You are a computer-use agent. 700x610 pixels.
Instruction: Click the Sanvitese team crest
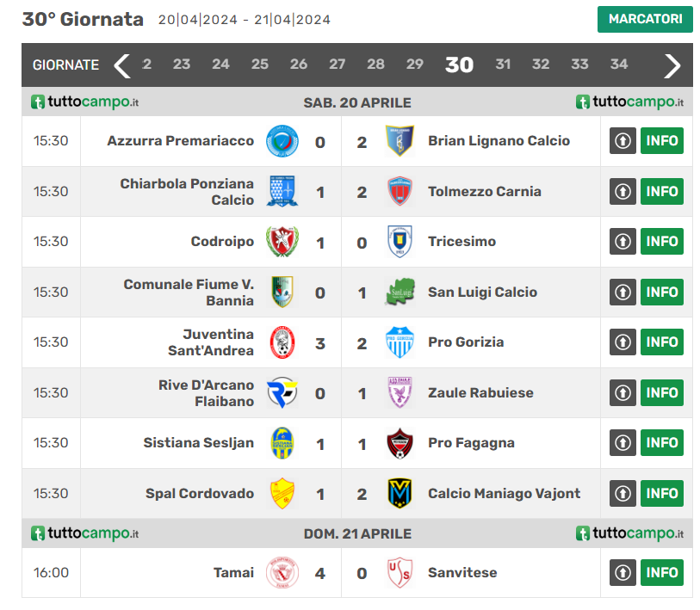click(x=400, y=573)
